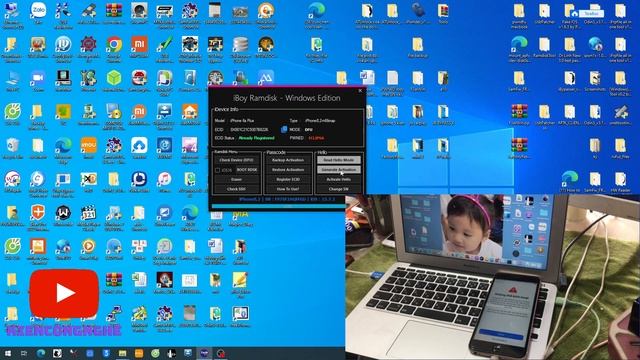This screenshot has height=360, width=640.
Task: Click Check Device (DFU) in iBoy Ramdisk
Action: 236,160
